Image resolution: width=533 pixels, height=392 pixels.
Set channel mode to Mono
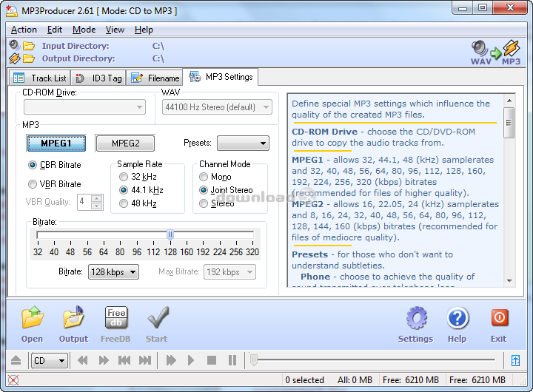click(x=215, y=177)
